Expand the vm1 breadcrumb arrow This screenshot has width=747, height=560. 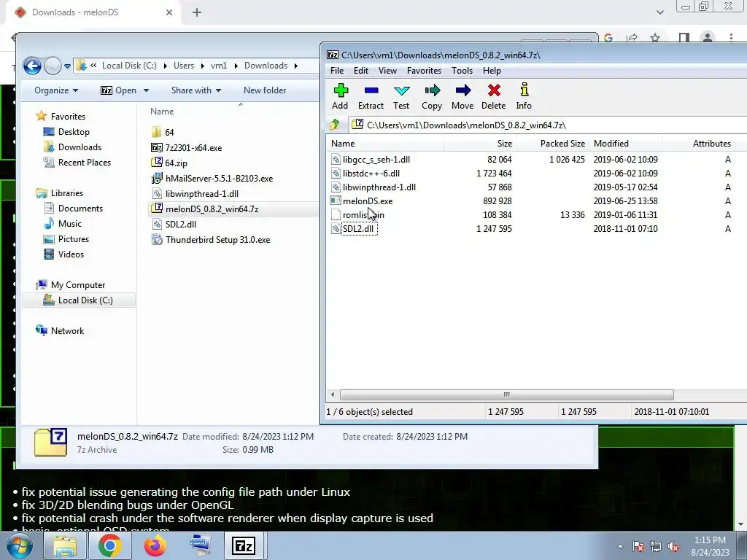(x=236, y=66)
